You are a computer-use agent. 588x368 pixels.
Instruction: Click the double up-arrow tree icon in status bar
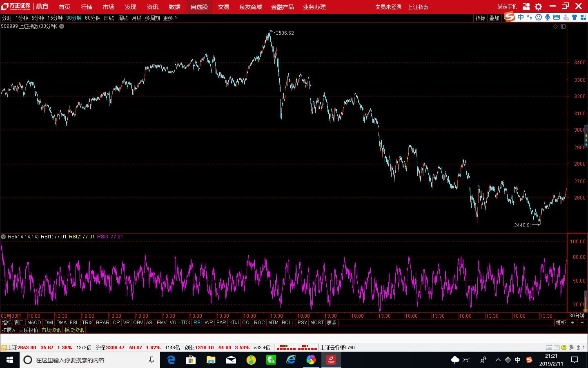click(579, 348)
